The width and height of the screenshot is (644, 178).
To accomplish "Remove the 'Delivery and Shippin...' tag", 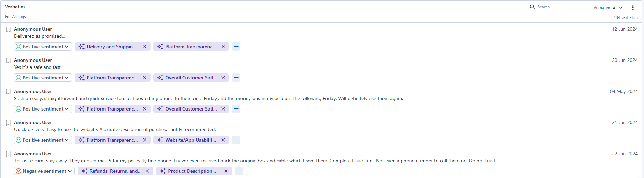I will 145,47.
